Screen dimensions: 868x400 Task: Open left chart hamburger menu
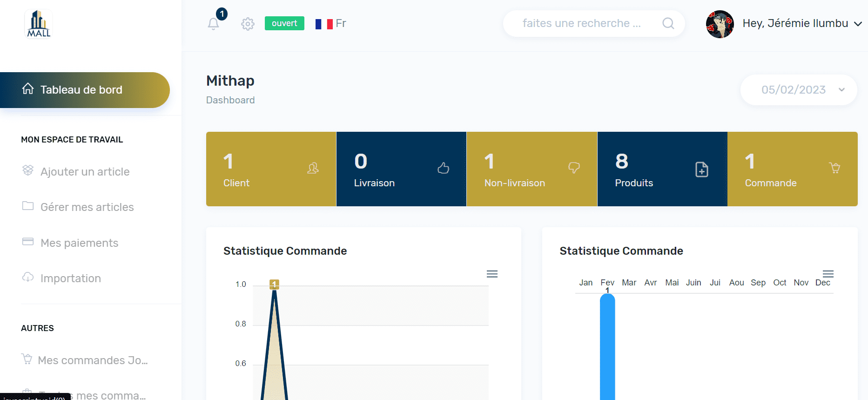[x=492, y=274]
